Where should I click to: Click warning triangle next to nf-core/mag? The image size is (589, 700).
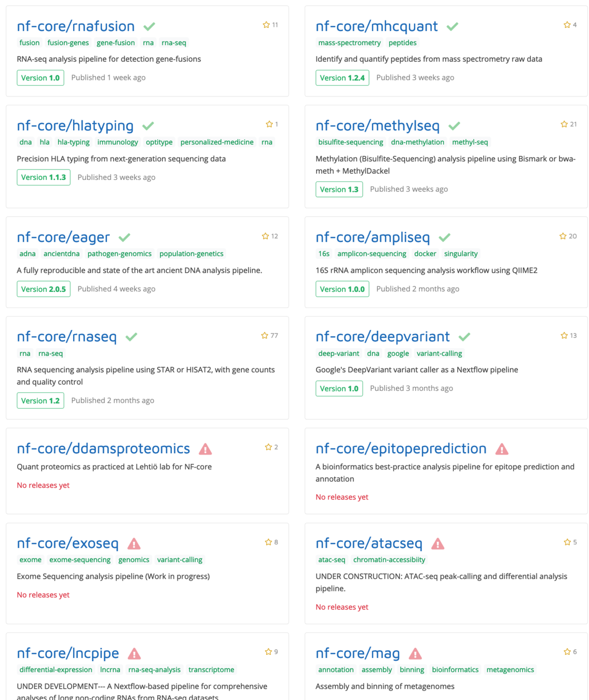click(x=416, y=654)
